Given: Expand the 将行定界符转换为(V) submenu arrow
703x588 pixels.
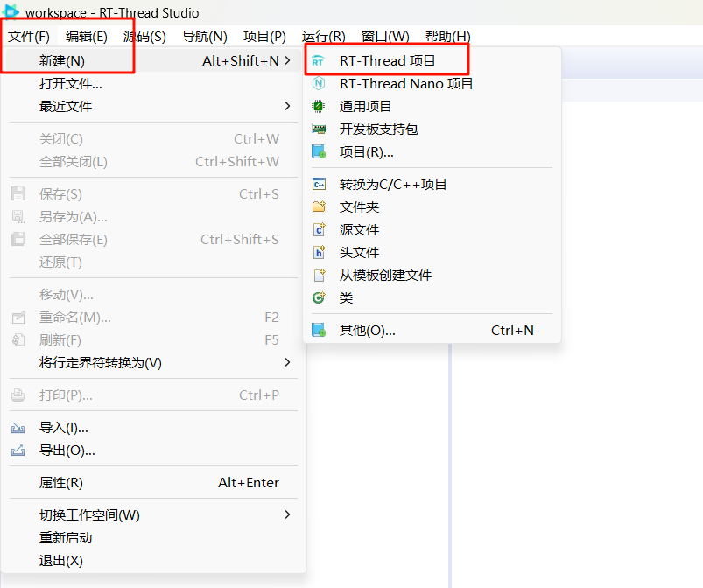Looking at the screenshot, I should pyautogui.click(x=287, y=362).
